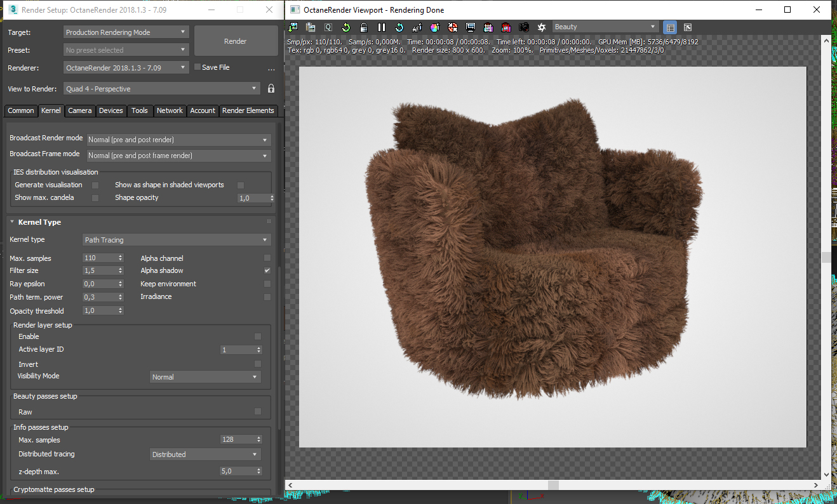Toggle the Save File checkbox
The width and height of the screenshot is (837, 504).
(x=198, y=67)
